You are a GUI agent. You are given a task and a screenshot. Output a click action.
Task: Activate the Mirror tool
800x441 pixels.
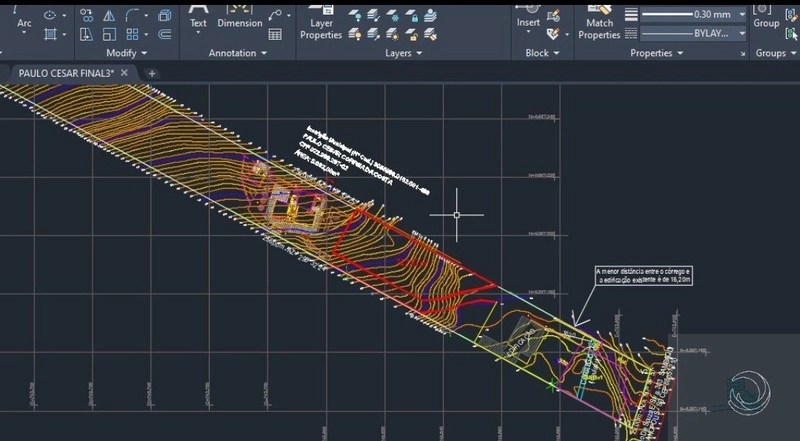click(x=109, y=15)
